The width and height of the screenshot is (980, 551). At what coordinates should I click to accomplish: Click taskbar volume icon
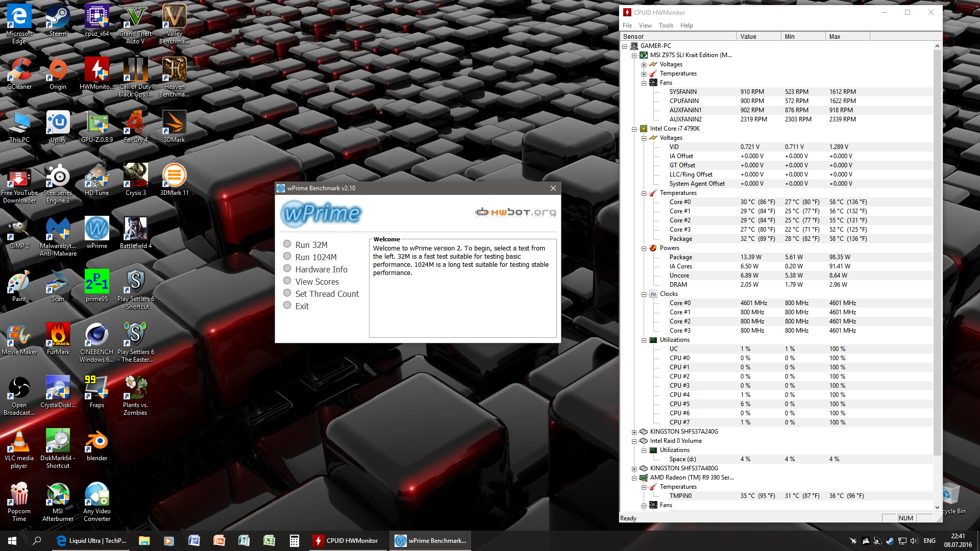point(914,541)
